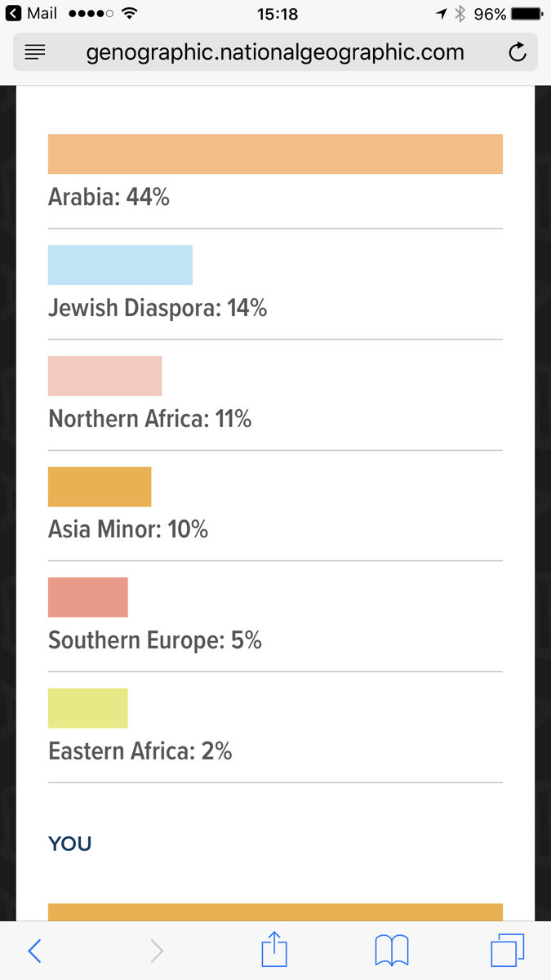Tap the orange Arabia 44% bar
The width and height of the screenshot is (551, 980).
(x=275, y=154)
